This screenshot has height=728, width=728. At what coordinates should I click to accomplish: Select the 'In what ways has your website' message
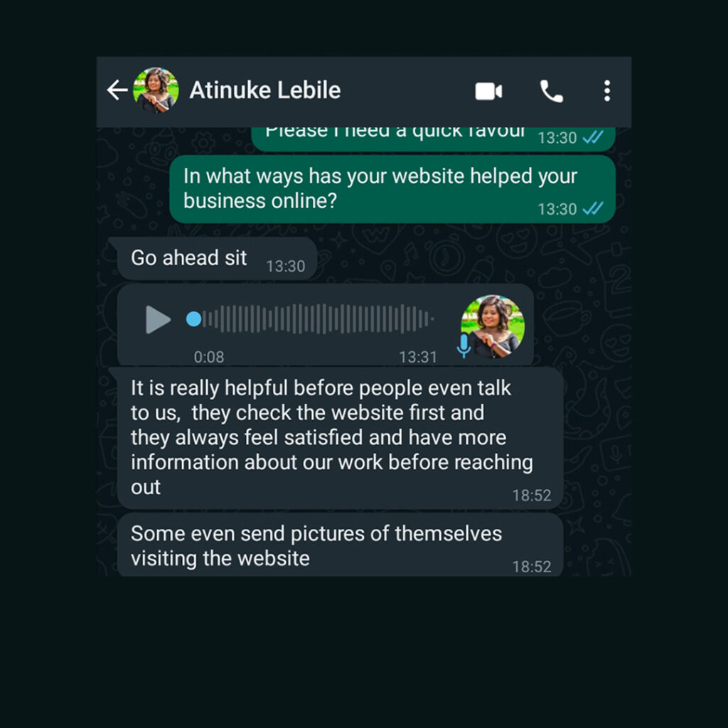[x=392, y=189]
